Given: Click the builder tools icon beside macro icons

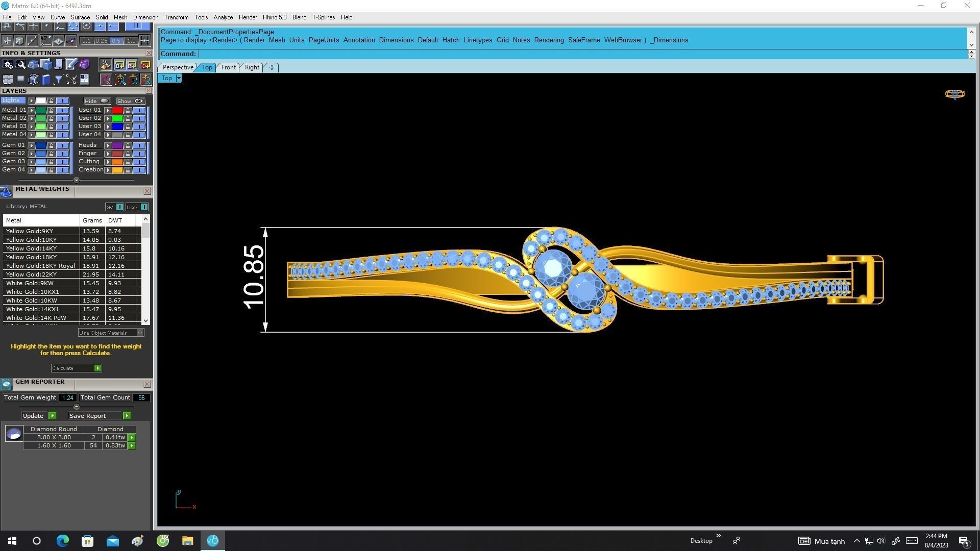Looking at the screenshot, I should 106,65.
